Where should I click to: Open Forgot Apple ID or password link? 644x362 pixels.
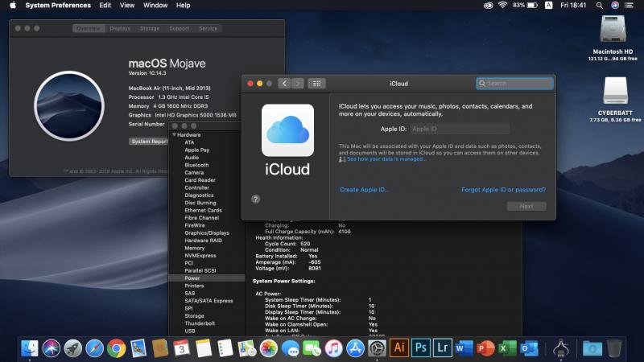click(x=504, y=190)
